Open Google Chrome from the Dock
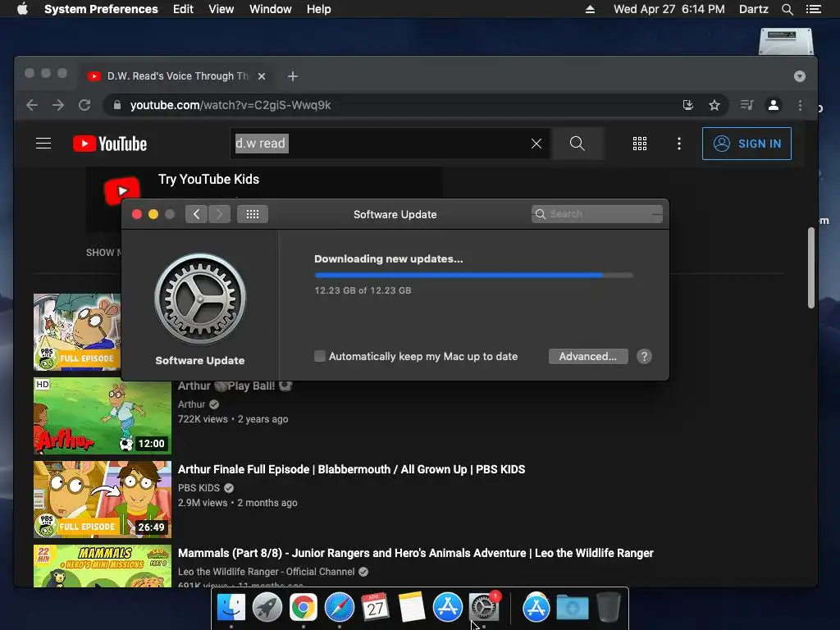Screen dimensions: 840x630 click(x=304, y=608)
